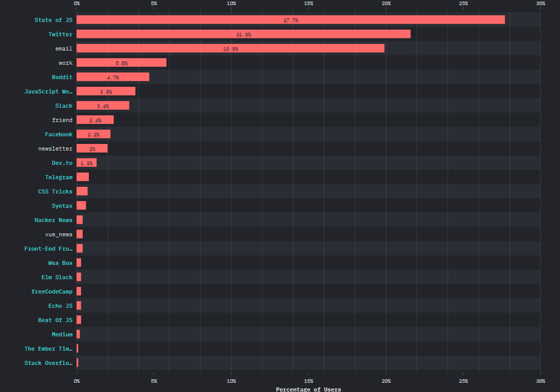Click the Percentage of Users axis title
Image resolution: width=560 pixels, height=392 pixels.
coord(308,389)
